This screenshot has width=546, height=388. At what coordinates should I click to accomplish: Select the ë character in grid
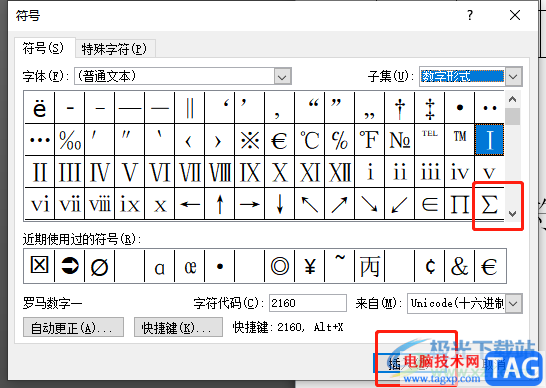pos(39,108)
